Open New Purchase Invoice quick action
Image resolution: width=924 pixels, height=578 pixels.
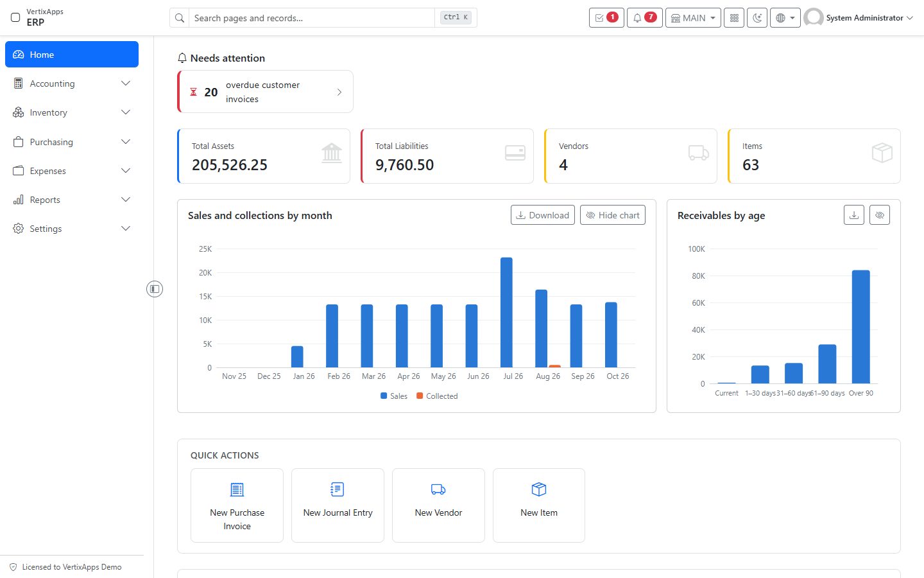[237, 505]
